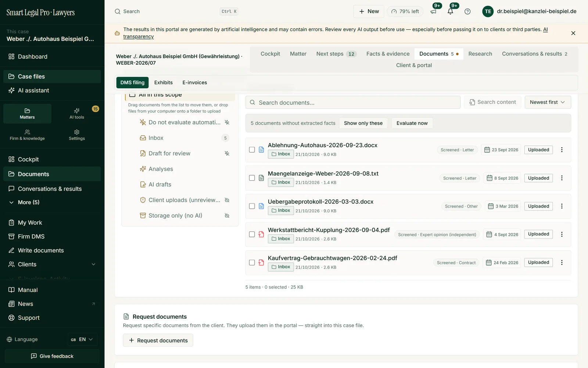Viewport: 588px width, 368px height.
Task: Open kebab menu for Maengelanzeige-Weber document
Action: tap(562, 178)
